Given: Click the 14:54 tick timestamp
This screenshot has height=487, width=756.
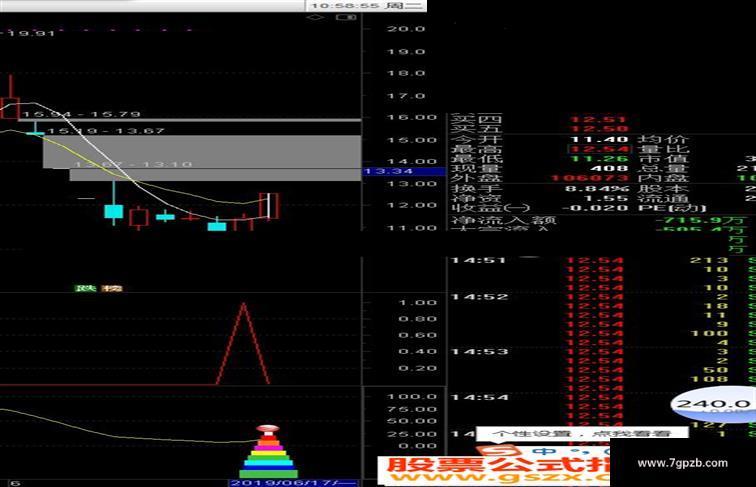Looking at the screenshot, I should pyautogui.click(x=479, y=397).
